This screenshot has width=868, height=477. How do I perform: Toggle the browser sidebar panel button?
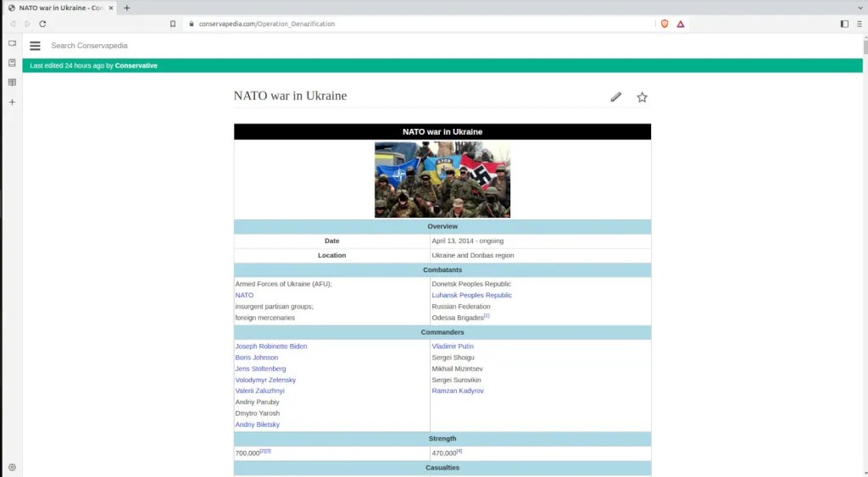844,24
